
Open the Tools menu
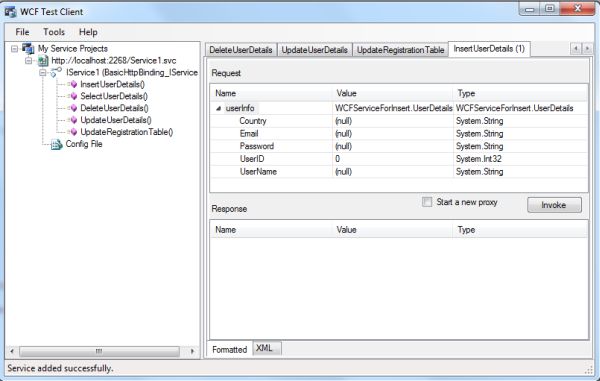point(54,32)
